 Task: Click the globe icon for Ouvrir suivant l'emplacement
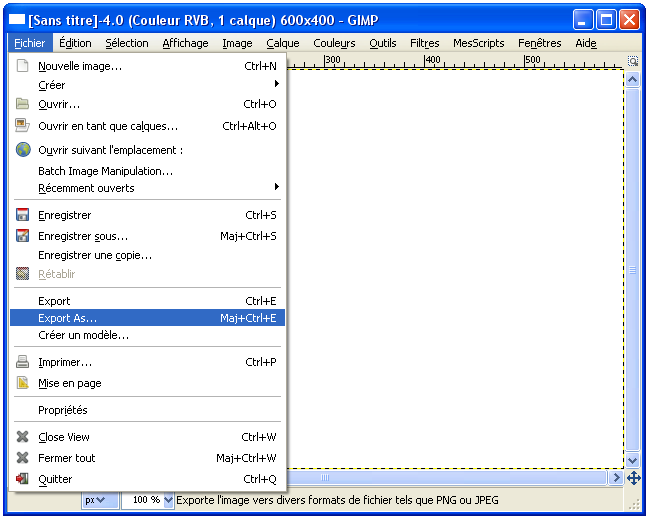(23, 150)
